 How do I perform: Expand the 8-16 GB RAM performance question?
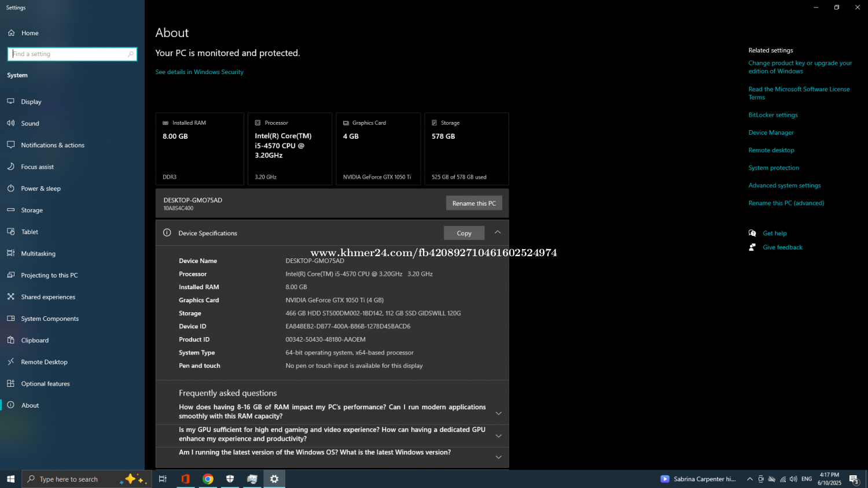click(x=499, y=413)
